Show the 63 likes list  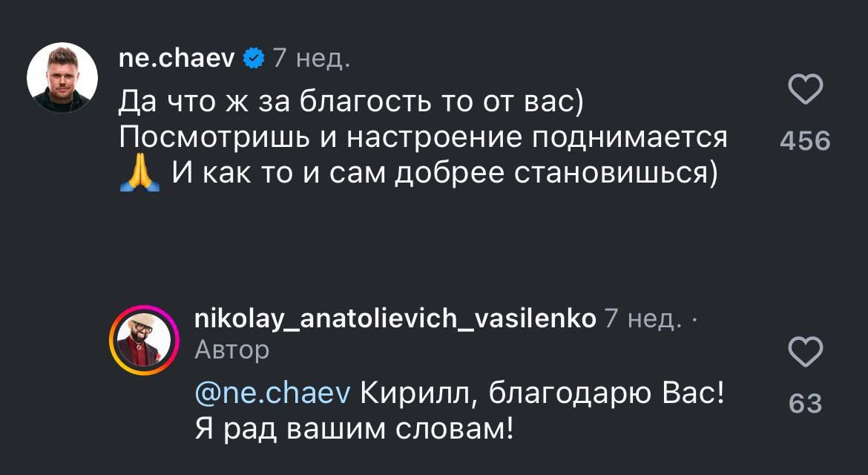click(805, 404)
